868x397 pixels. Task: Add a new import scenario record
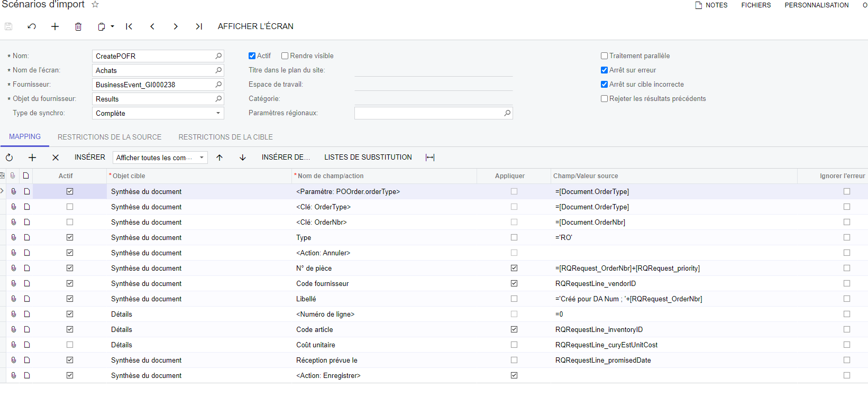tap(55, 26)
